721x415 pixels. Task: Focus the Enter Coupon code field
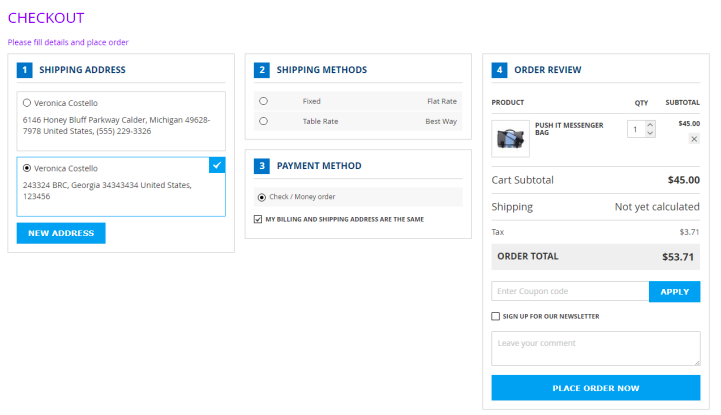(x=570, y=291)
